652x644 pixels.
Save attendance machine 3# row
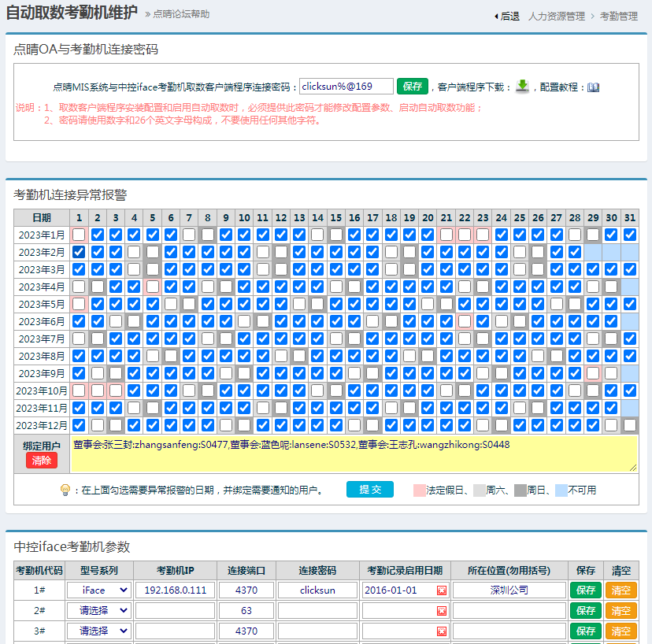pyautogui.click(x=586, y=631)
